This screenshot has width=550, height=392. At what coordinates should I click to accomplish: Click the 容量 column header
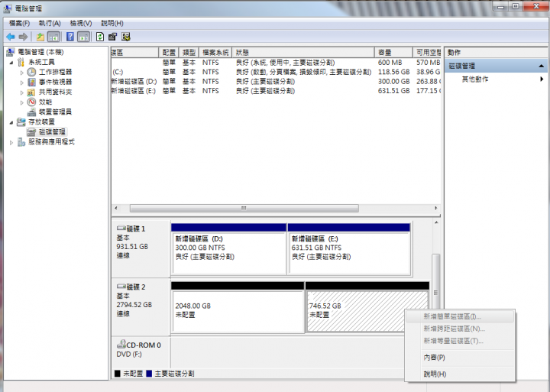tap(393, 53)
